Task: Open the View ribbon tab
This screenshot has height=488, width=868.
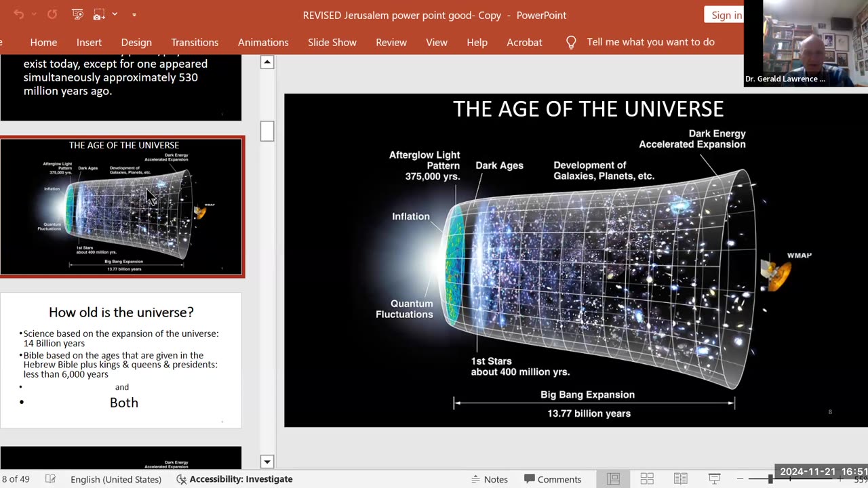Action: pyautogui.click(x=437, y=42)
